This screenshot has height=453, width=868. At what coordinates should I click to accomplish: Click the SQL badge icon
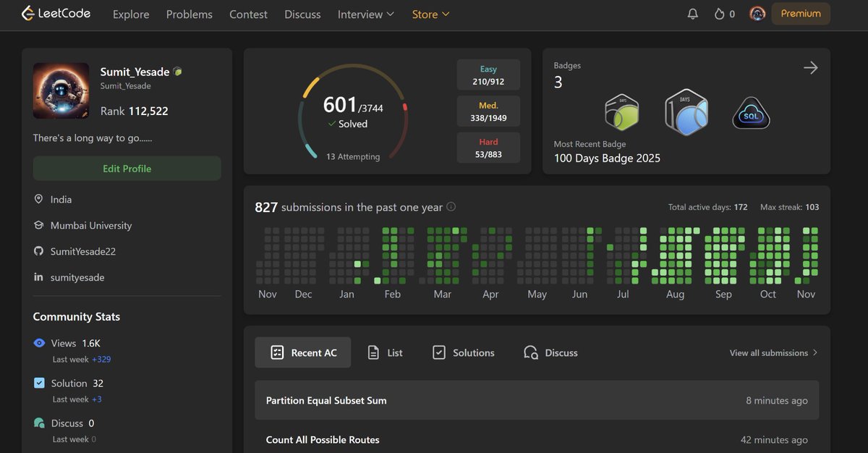click(751, 113)
